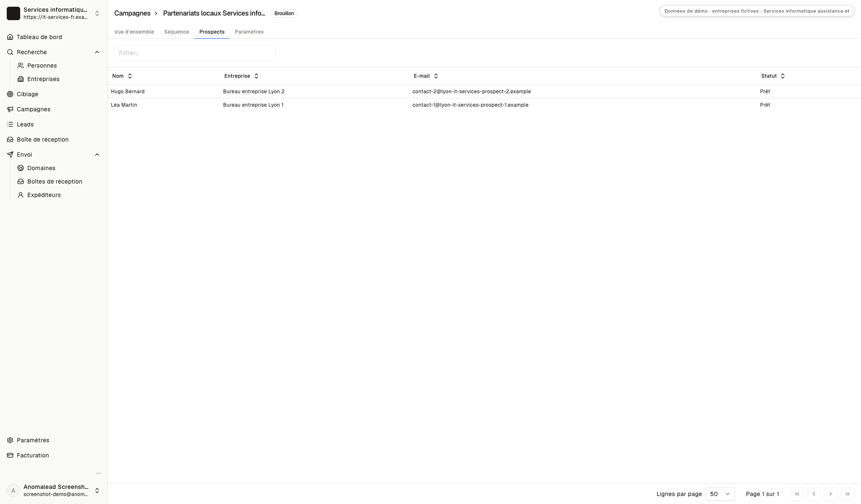
Task: Open the workspace switcher Services informatique
Action: pos(53,13)
